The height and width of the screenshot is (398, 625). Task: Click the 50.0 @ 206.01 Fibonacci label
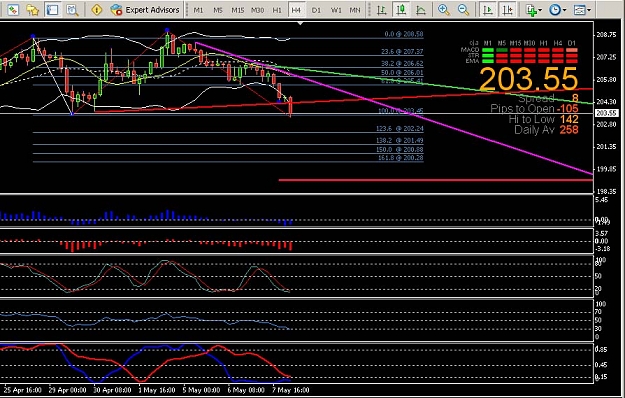tap(402, 73)
